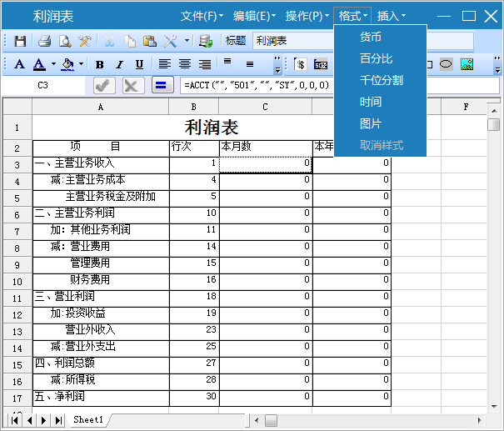This screenshot has height=431, width=504.
Task: Select the ellipse drawing shape
Action: tap(447, 63)
